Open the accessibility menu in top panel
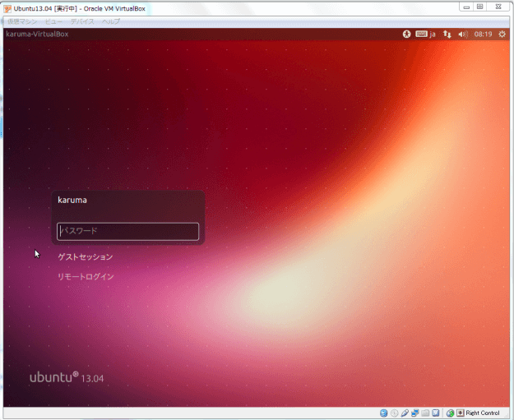 coord(405,35)
